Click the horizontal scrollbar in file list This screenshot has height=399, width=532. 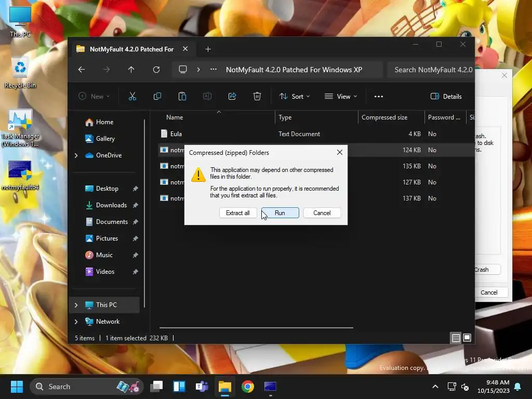click(x=256, y=328)
